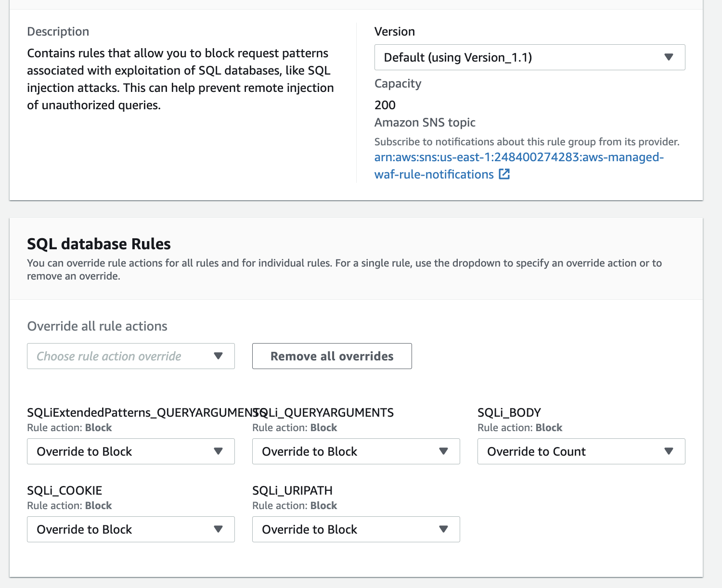Open the SQLi_QUERYARGUMENTS Override to Block dropdown
722x588 pixels.
pos(347,451)
